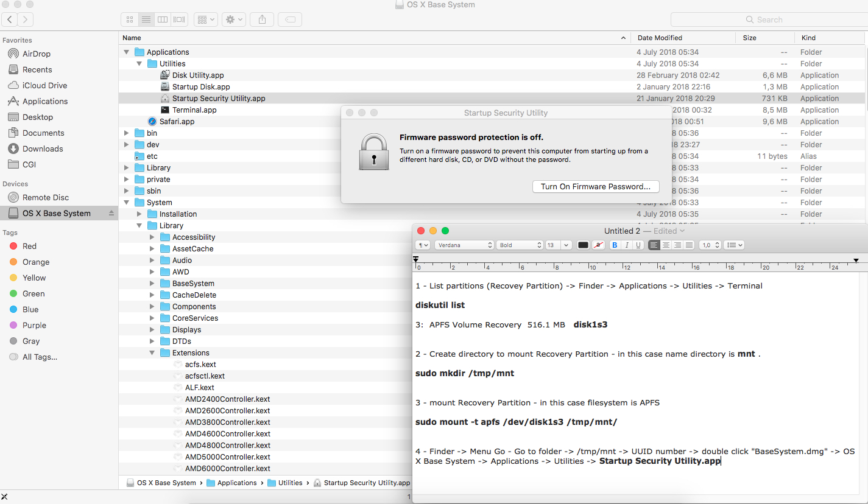Viewport: 868px width, 504px height.
Task: Open text background color button
Action: point(598,245)
